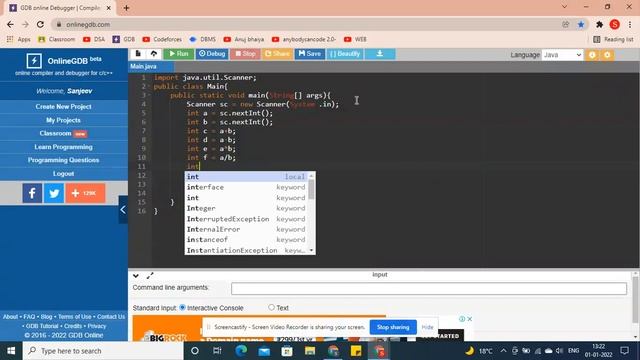Click the Stop button
Image resolution: width=640 pixels, height=360 pixels.
(x=245, y=54)
